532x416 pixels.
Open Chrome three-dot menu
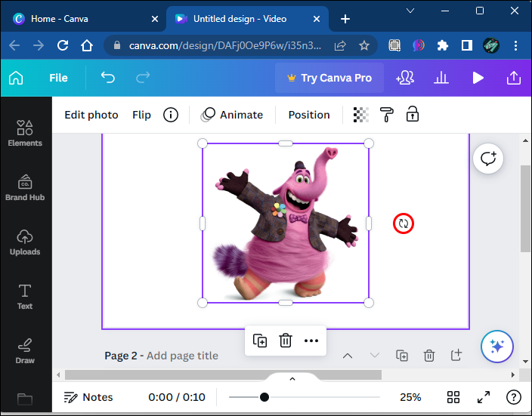coord(515,45)
